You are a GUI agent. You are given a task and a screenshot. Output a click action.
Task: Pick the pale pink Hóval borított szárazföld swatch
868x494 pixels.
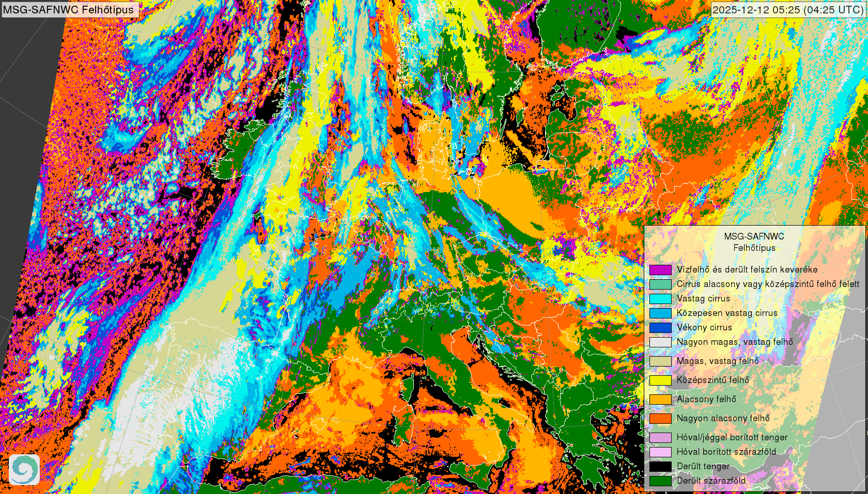point(660,452)
